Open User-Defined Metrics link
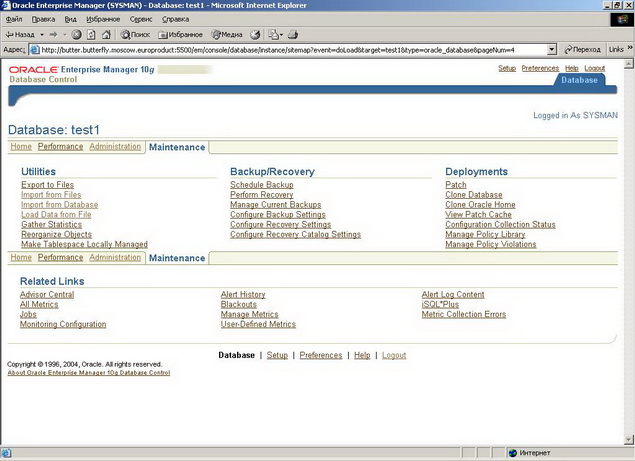The height and width of the screenshot is (461, 635). point(258,324)
